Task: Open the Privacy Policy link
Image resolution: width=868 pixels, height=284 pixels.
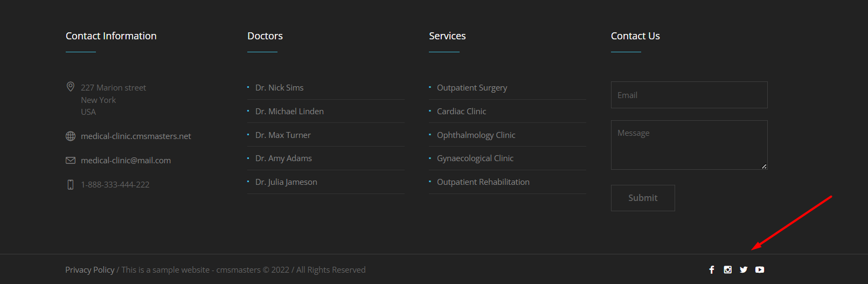Action: [x=90, y=269]
